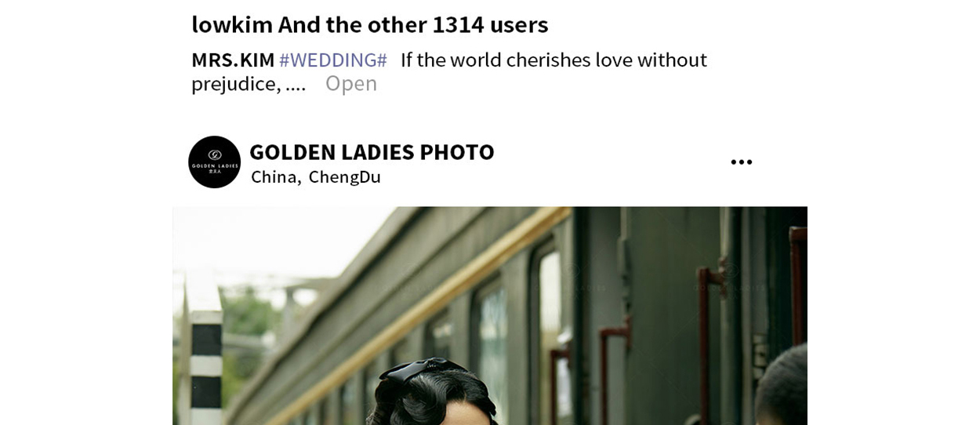Tap the #WEDDING# hashtag
This screenshot has width=980, height=425.
333,60
